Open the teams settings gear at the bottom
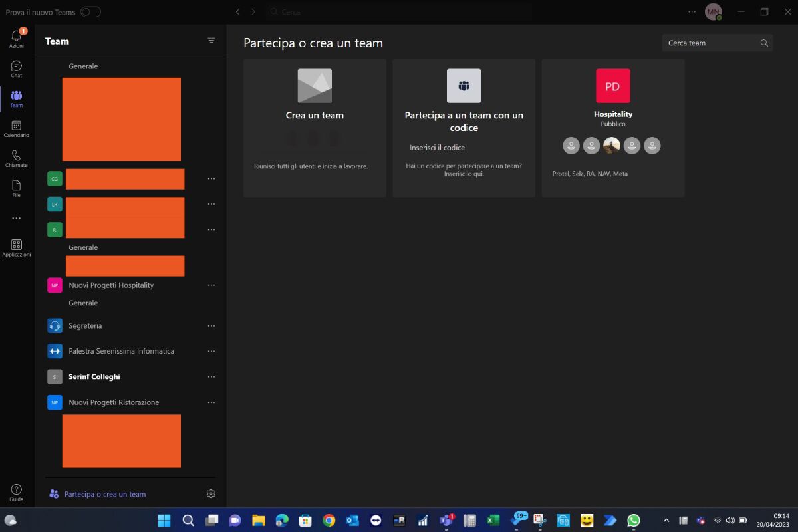 (x=211, y=493)
